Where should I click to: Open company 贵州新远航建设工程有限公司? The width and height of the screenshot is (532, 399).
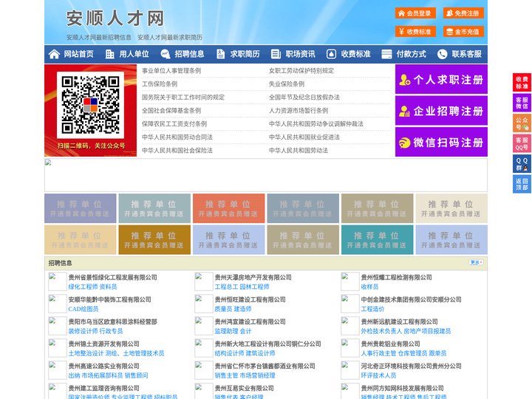(399, 321)
